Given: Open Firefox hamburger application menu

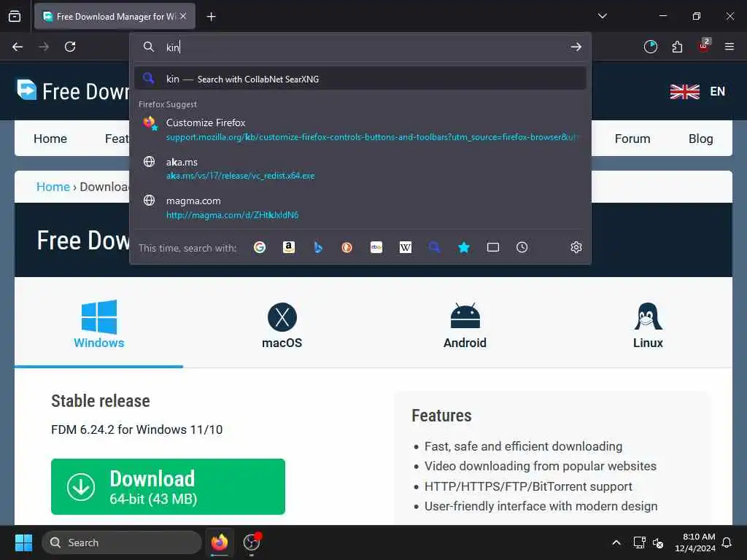Looking at the screenshot, I should point(729,47).
